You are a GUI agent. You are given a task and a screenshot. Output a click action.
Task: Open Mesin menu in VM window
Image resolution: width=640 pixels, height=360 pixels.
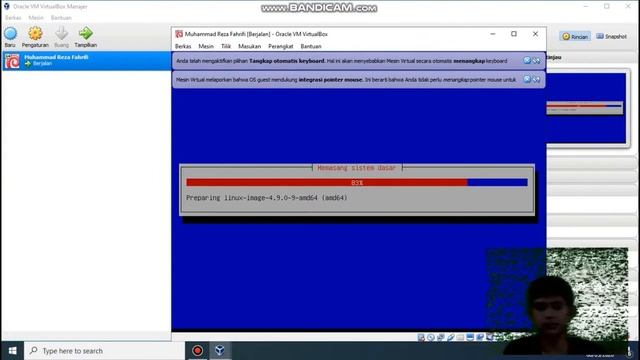(206, 46)
